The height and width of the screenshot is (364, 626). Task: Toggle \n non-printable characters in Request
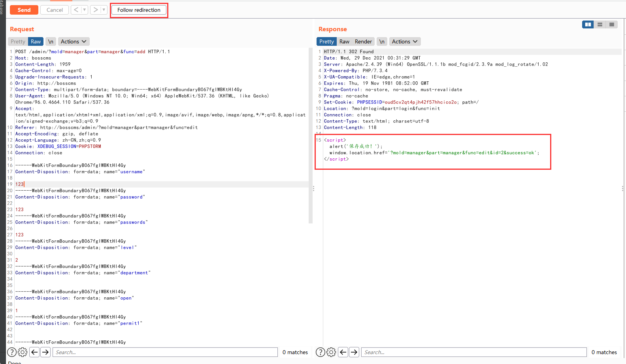(x=51, y=41)
